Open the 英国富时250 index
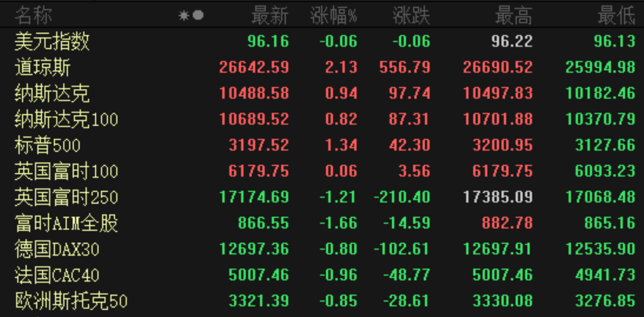644x317 pixels. tap(67, 197)
